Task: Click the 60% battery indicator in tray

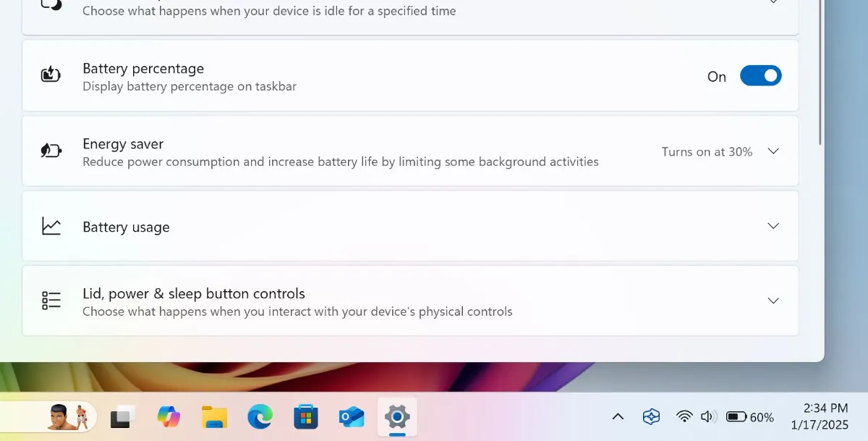Action: pyautogui.click(x=750, y=417)
